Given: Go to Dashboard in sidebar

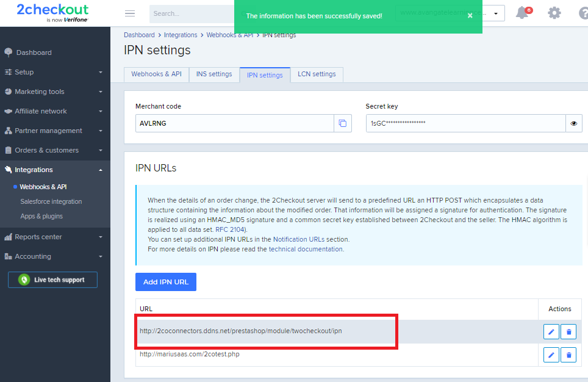Looking at the screenshot, I should tap(34, 52).
